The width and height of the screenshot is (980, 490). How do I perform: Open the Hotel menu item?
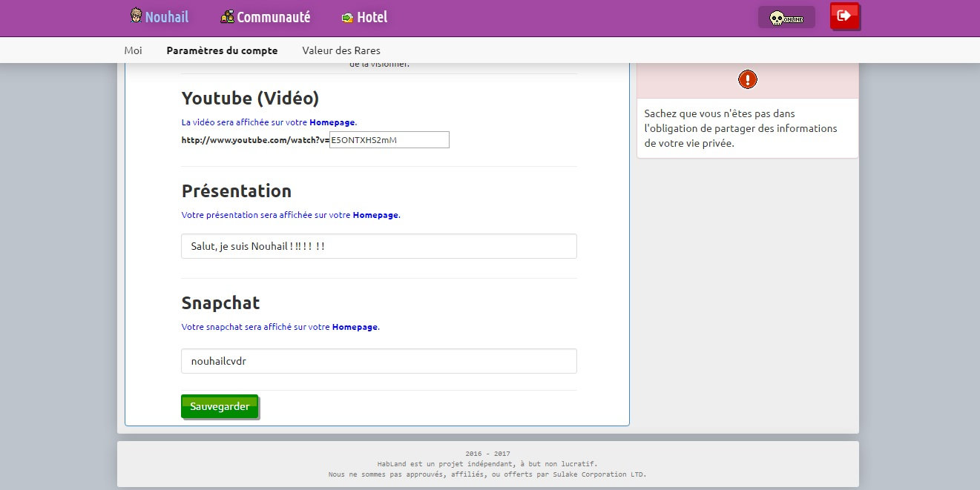point(371,17)
